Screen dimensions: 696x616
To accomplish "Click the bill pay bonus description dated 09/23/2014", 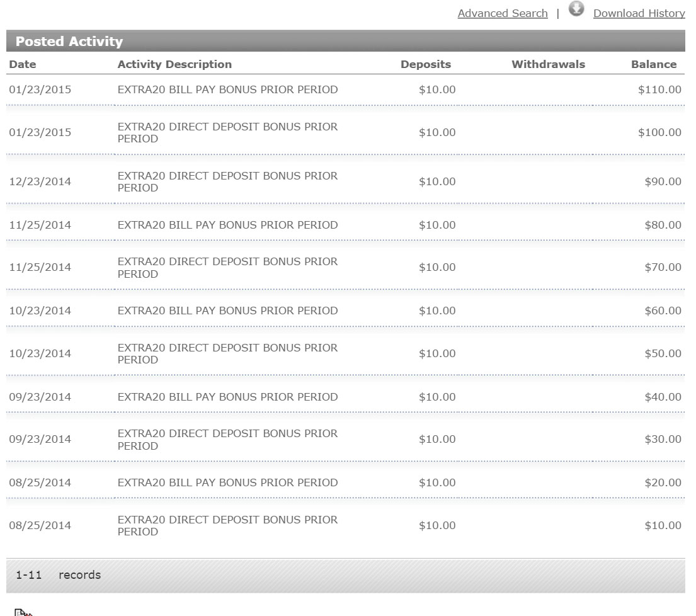I will [x=228, y=397].
